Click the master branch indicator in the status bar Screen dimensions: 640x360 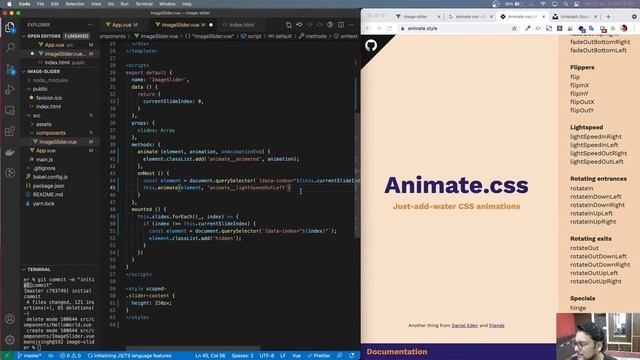pyautogui.click(x=29, y=356)
